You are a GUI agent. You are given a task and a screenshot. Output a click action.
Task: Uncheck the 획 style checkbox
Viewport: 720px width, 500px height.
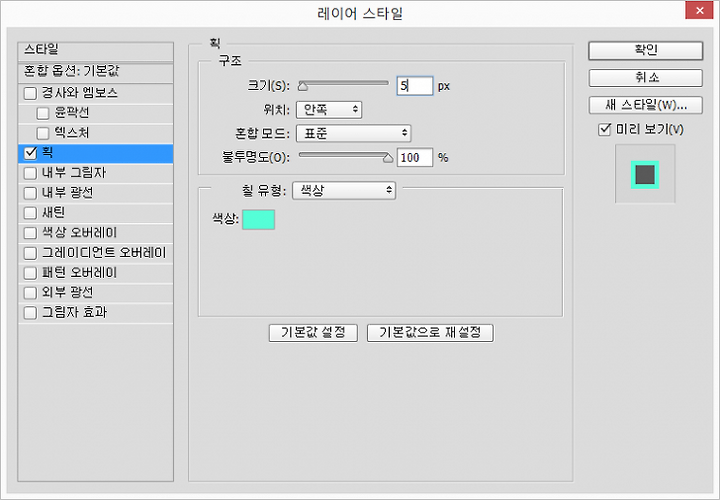(30, 153)
